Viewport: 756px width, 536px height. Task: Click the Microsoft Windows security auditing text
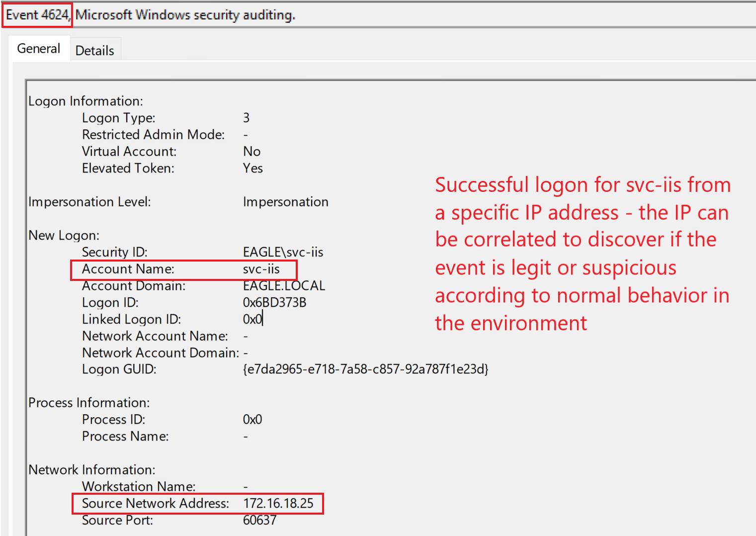click(x=185, y=15)
